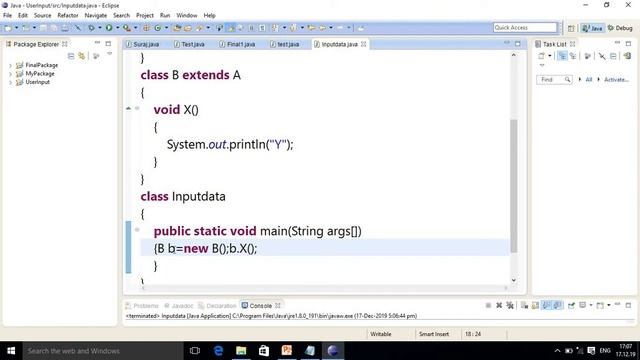Open the Window menu
The width and height of the screenshot is (640, 360).
(187, 16)
